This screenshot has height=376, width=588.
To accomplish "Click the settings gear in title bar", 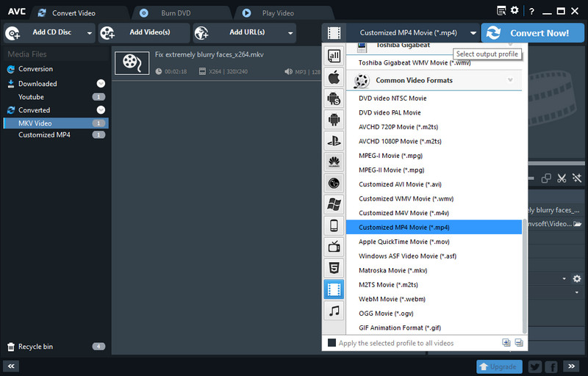I will (x=514, y=10).
